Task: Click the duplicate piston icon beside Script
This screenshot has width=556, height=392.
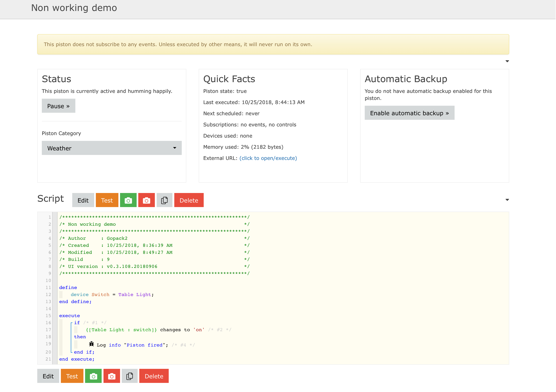Action: [x=164, y=200]
